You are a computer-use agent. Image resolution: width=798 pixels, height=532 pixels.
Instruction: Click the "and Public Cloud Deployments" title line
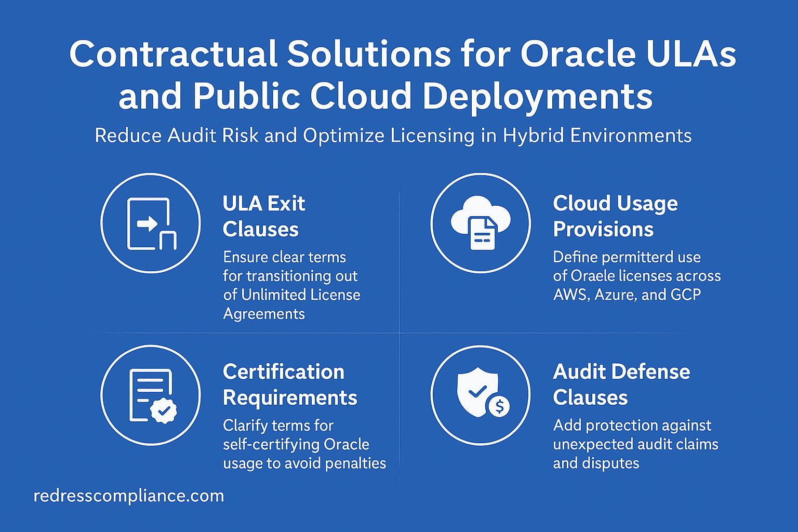point(385,96)
